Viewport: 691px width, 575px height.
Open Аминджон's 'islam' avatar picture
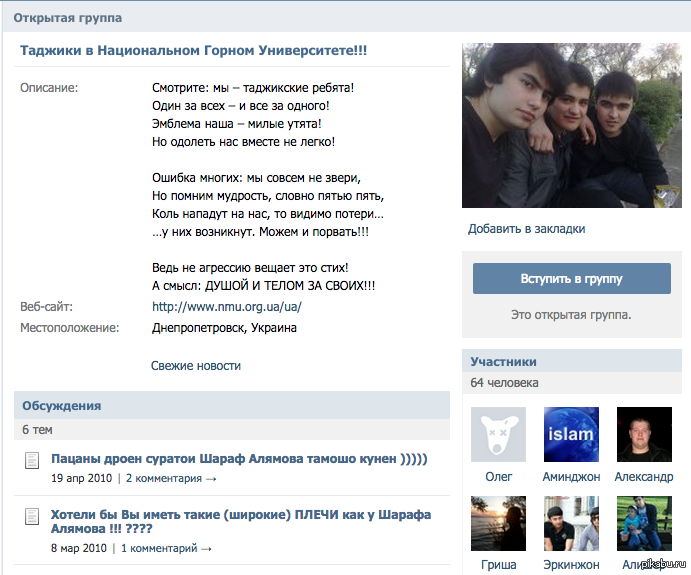[x=570, y=434]
